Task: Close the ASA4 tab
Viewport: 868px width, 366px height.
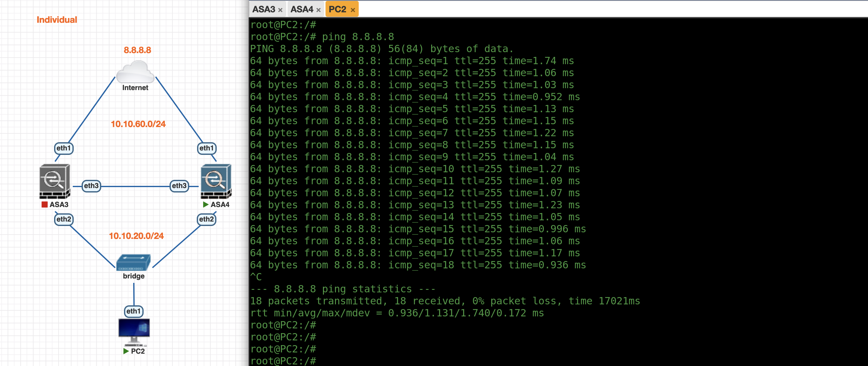Action: point(318,10)
